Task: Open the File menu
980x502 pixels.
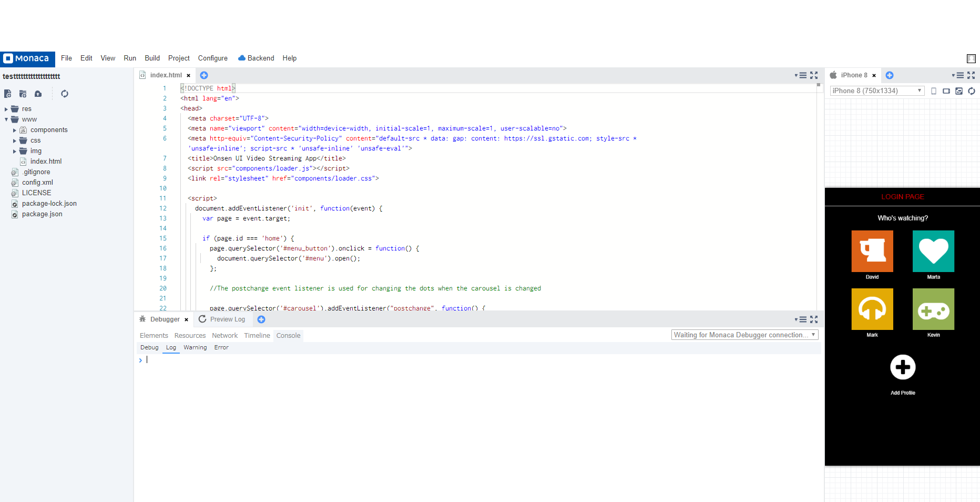Action: [x=66, y=58]
